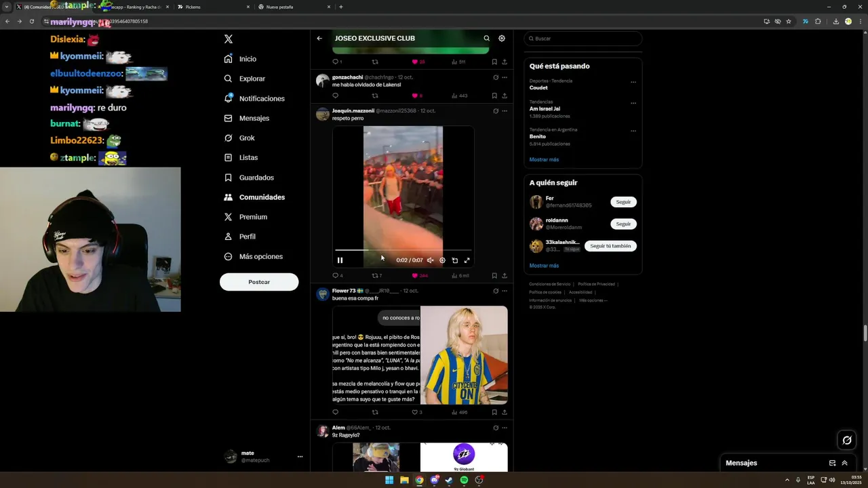868x488 pixels.
Task: Open Comunidades in the sidebar
Action: [x=254, y=197]
